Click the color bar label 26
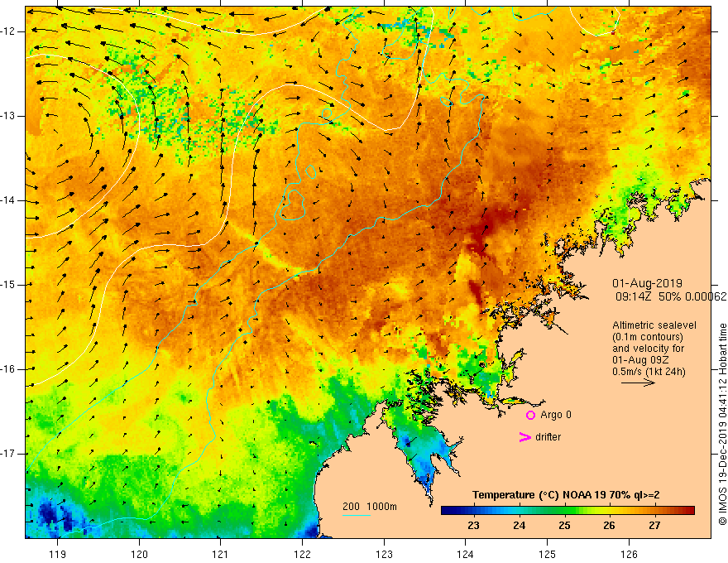Viewport: 728px width, 563px height. click(609, 526)
